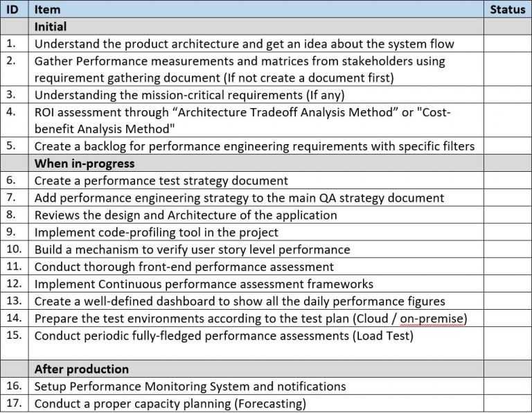The image size is (532, 413).
Task: Click the empty Status cell for item 1
Action: (508, 44)
